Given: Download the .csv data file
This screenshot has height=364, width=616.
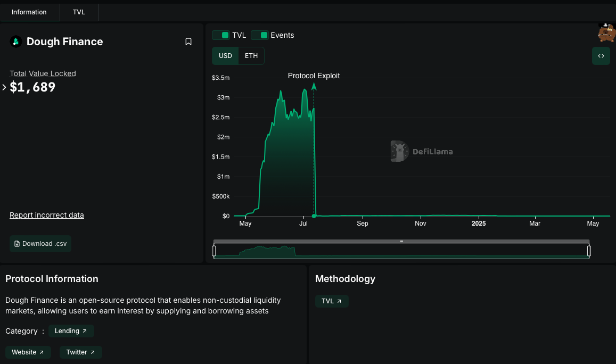Looking at the screenshot, I should click(x=40, y=244).
